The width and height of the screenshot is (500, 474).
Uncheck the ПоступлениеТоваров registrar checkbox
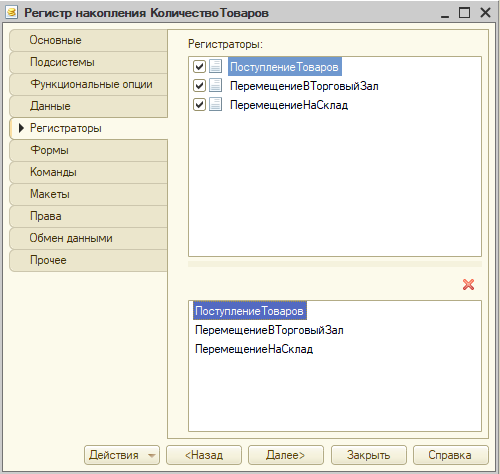(199, 66)
